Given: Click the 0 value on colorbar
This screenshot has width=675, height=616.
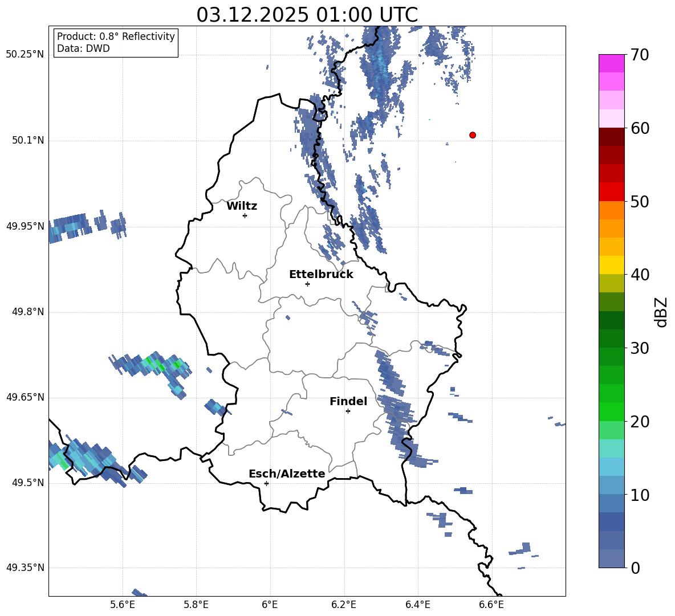Looking at the screenshot, I should tap(635, 568).
